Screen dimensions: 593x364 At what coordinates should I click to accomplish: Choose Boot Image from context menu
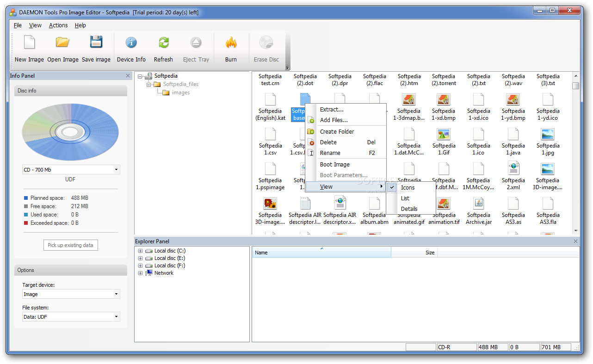pos(346,165)
